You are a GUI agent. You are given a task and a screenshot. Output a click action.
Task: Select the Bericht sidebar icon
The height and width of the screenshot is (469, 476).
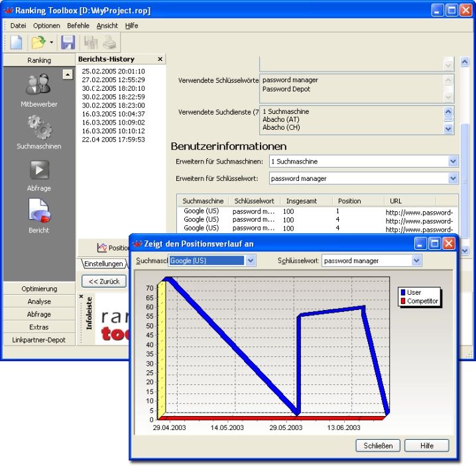point(38,212)
